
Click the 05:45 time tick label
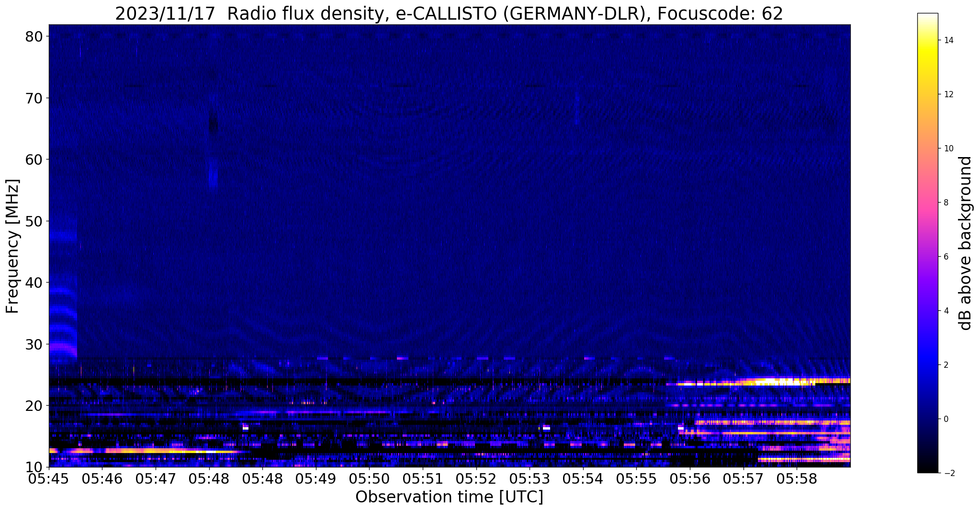click(49, 478)
